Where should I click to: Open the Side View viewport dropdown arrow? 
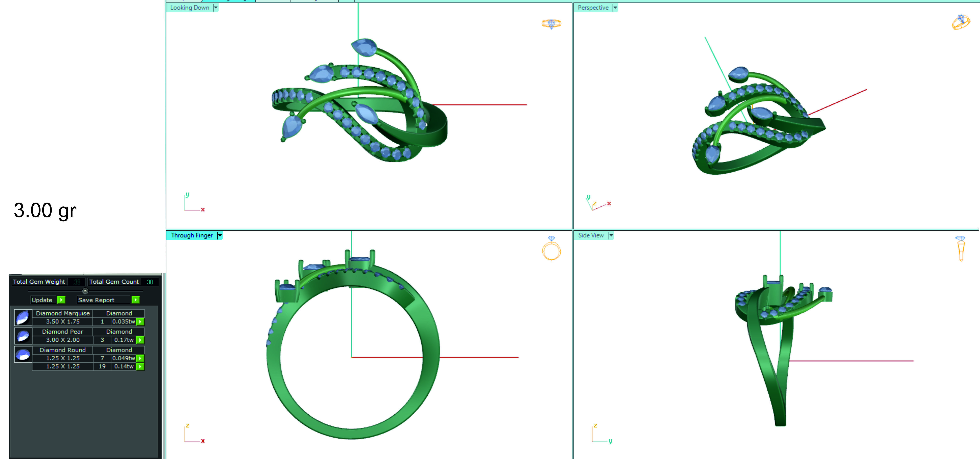pyautogui.click(x=611, y=235)
